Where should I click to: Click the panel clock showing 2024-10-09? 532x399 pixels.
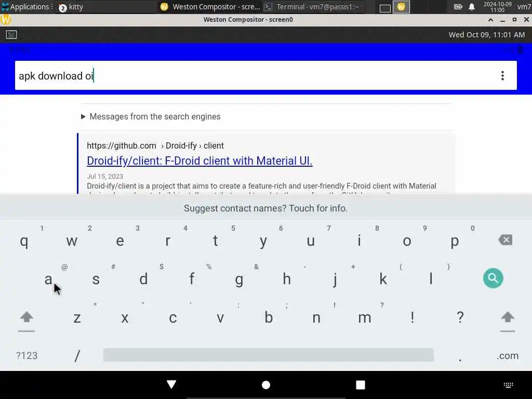(497, 7)
